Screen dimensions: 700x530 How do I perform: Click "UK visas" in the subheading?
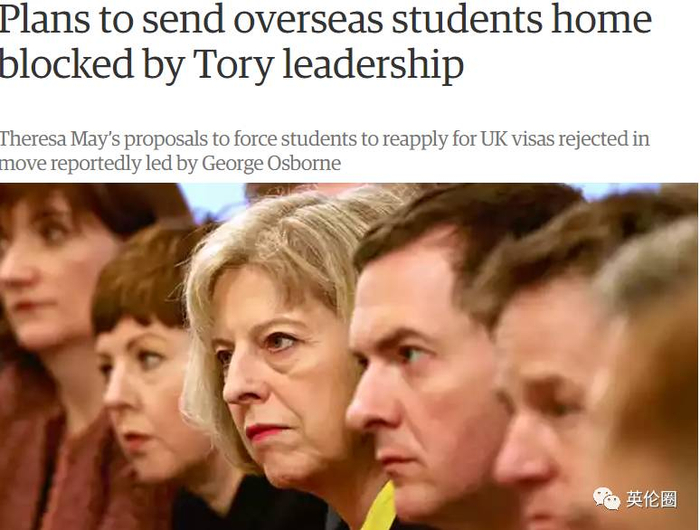(x=517, y=139)
